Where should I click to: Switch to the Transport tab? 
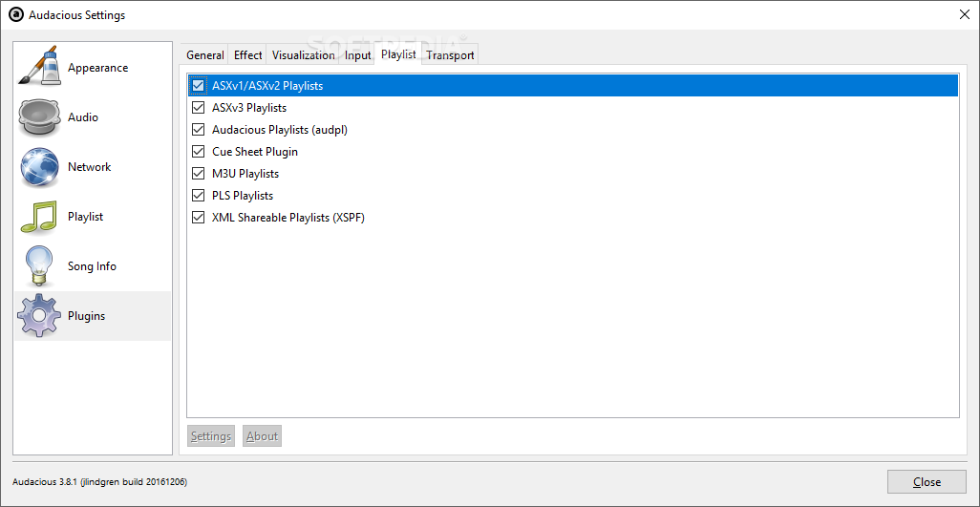tap(450, 55)
